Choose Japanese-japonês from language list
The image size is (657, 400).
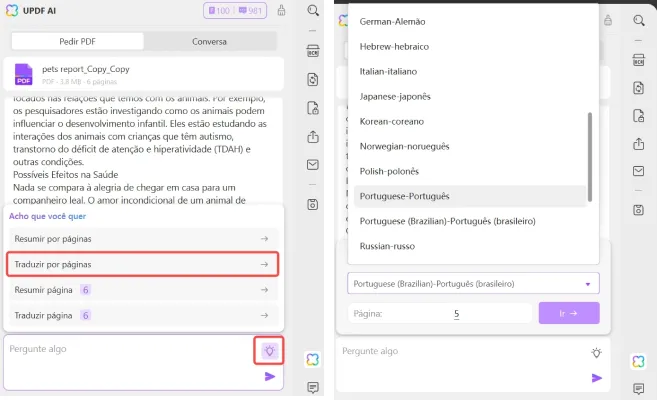click(x=470, y=96)
